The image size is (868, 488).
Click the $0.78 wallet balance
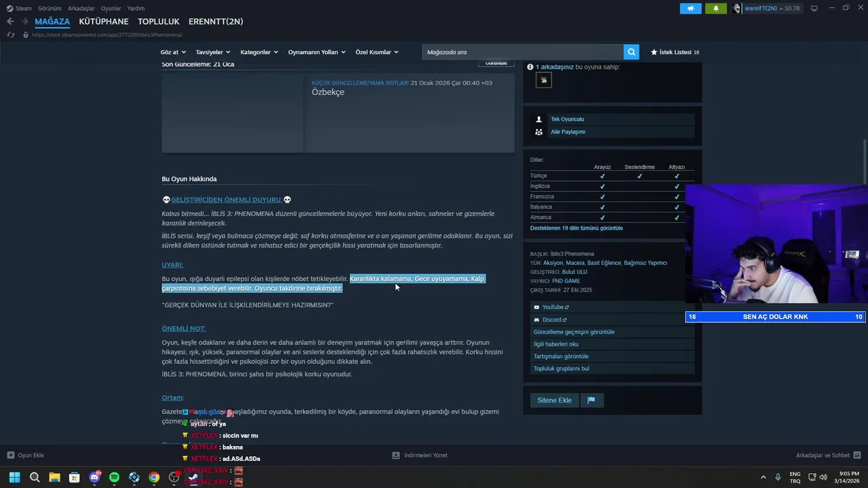click(792, 9)
